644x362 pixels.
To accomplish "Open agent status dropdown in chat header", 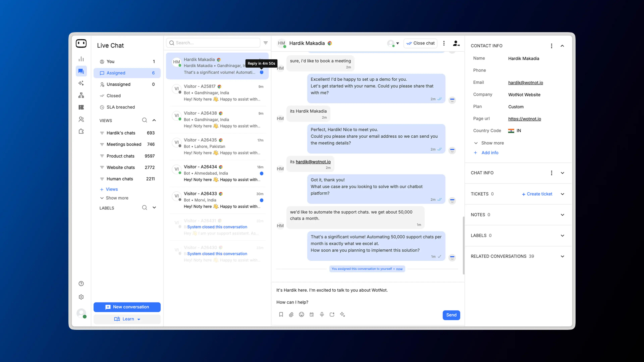I will point(393,43).
